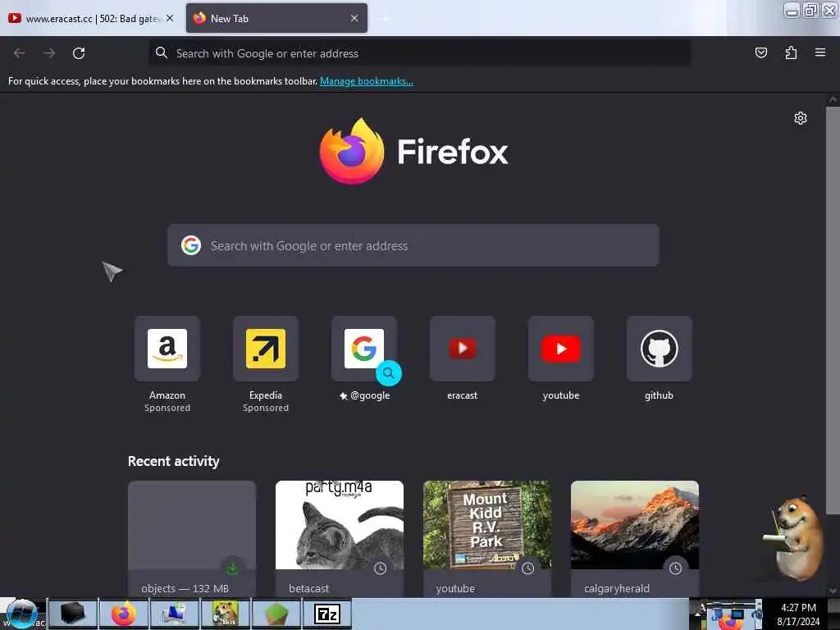Click the download icon on objects card
This screenshot has height=630, width=840.
232,568
